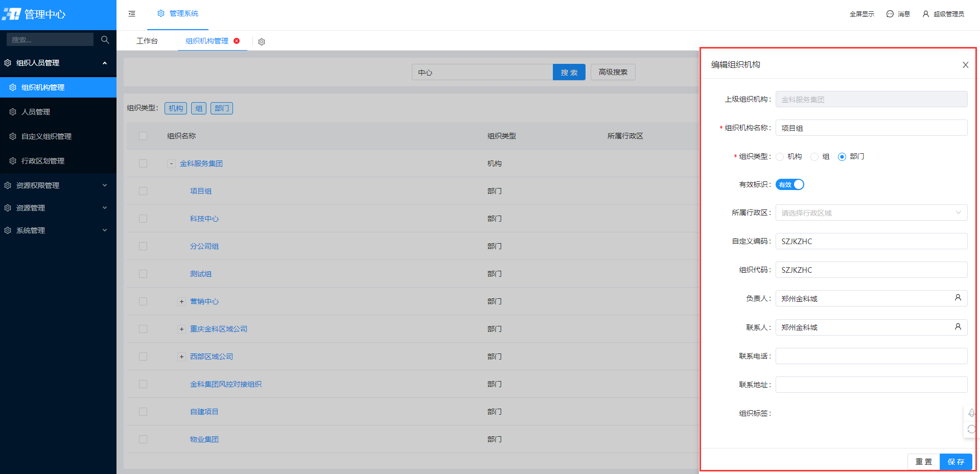Open 行政区划管理 in the sidebar
Image resolution: width=980 pixels, height=474 pixels.
pos(58,161)
